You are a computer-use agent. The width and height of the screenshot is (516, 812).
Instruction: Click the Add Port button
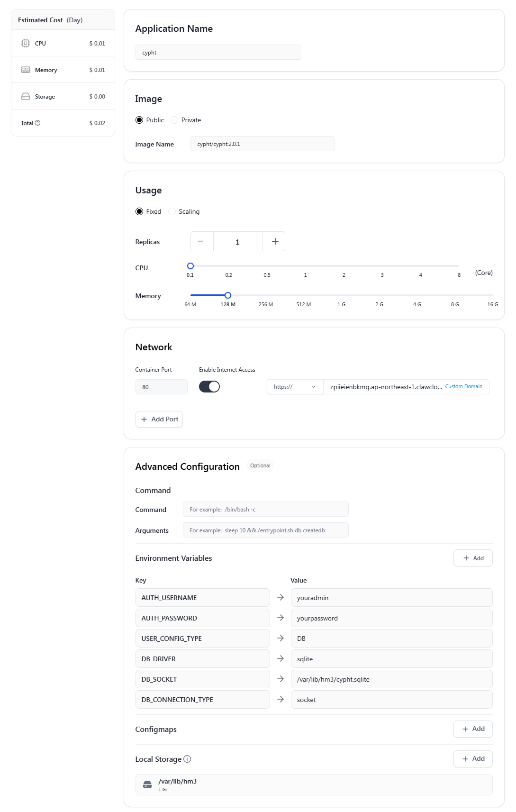(x=159, y=419)
